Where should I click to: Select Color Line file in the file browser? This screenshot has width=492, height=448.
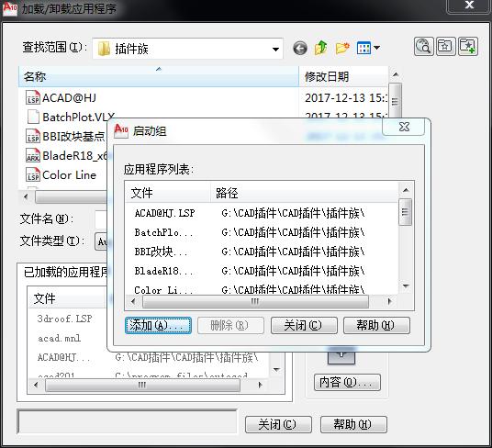[x=61, y=175]
